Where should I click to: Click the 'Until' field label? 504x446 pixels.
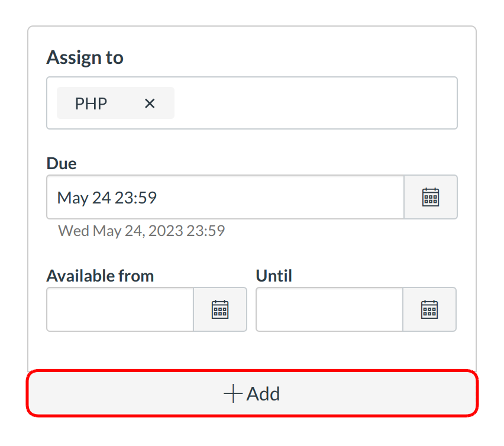pos(274,276)
